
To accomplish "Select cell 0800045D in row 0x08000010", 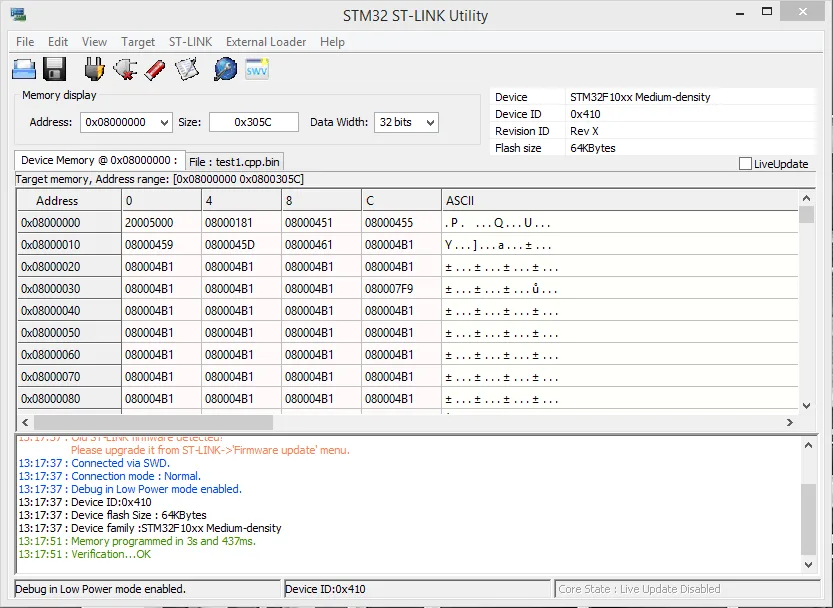I will (242, 245).
